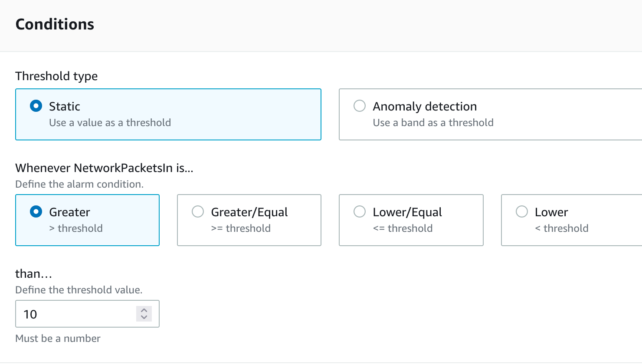Pick the Lower/Equal radio button

tap(360, 212)
